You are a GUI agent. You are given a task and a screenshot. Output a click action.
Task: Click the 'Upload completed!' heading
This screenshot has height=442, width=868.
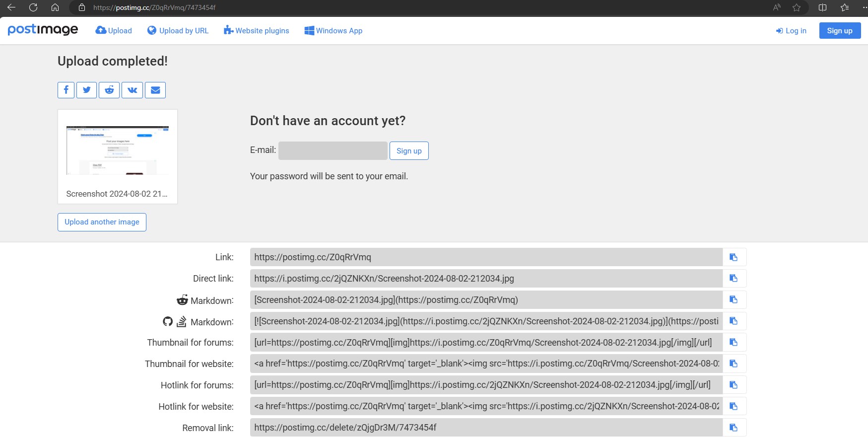pos(113,61)
